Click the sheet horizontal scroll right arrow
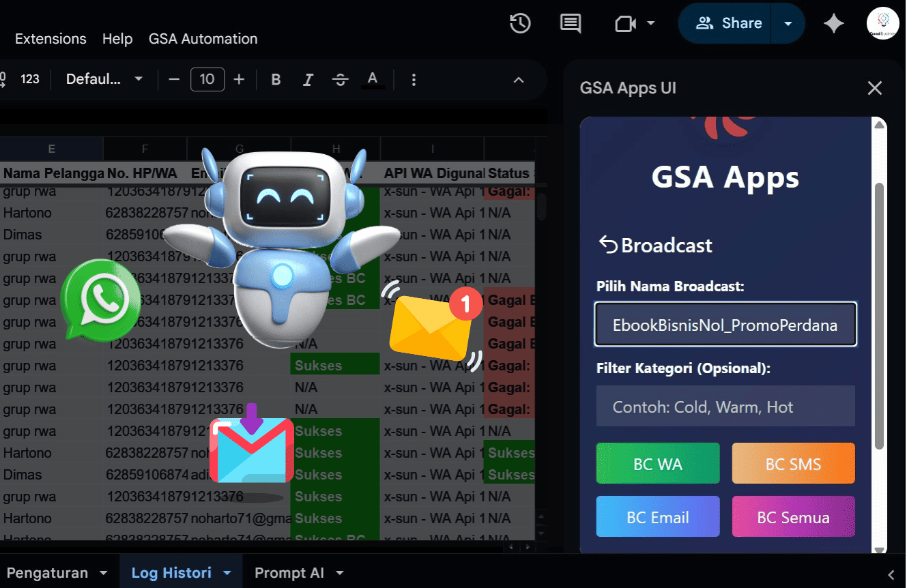The image size is (907, 588). pyautogui.click(x=528, y=547)
